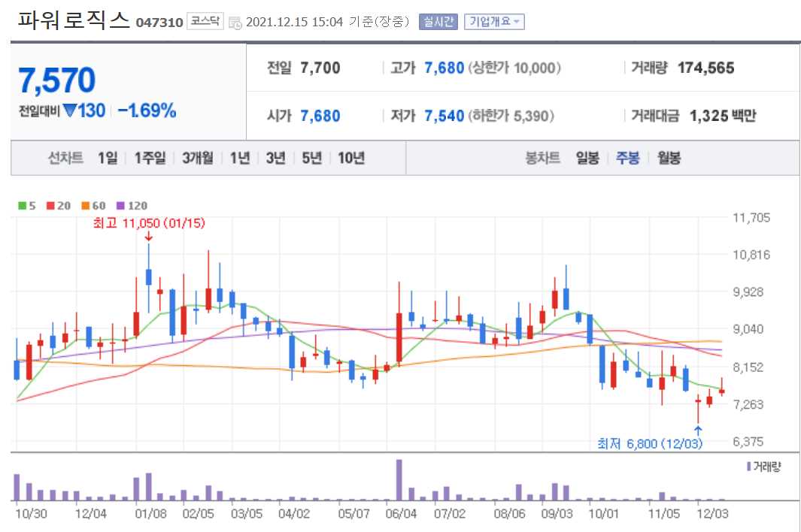Image resolution: width=801 pixels, height=532 pixels.
Task: Enable 주봉 weekly candle mode
Action: pyautogui.click(x=629, y=158)
